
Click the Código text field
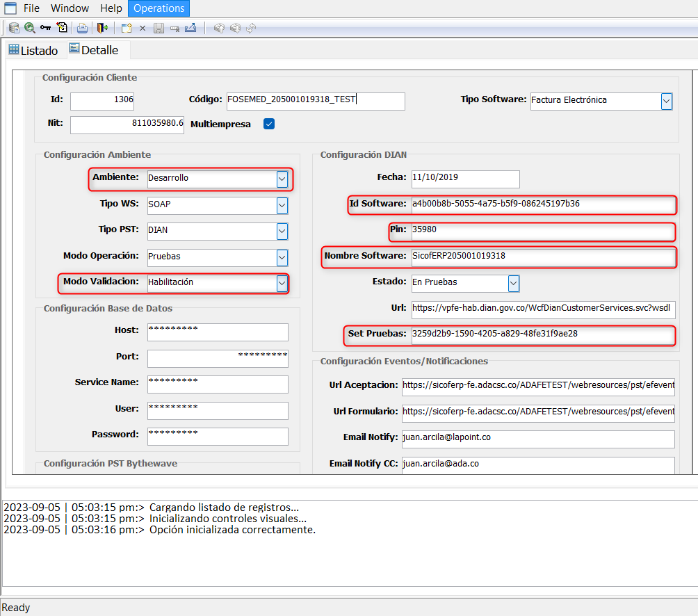pyautogui.click(x=315, y=101)
